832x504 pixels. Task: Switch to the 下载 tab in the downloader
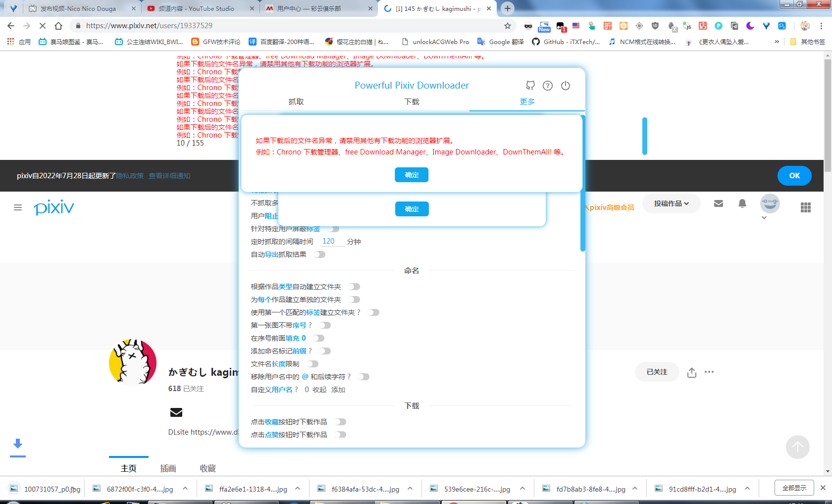point(411,101)
